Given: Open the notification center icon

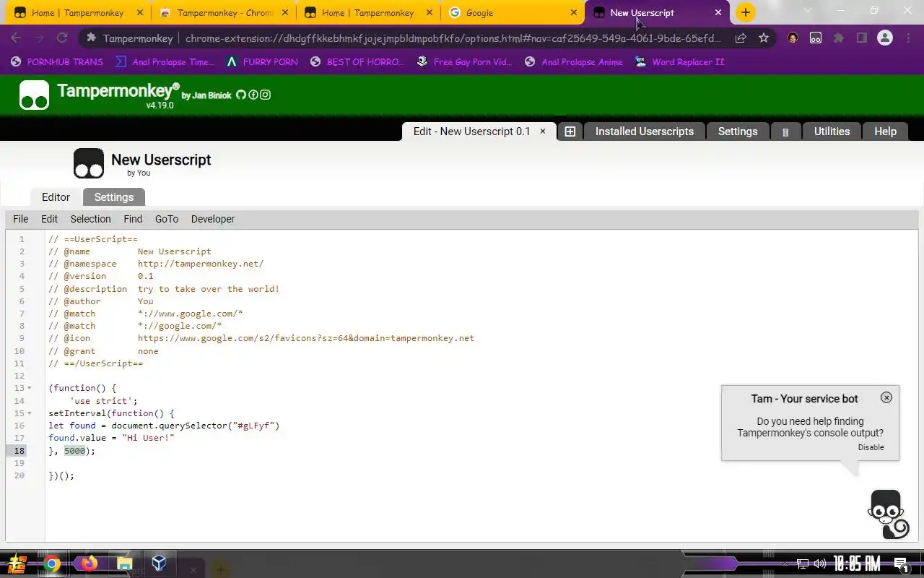Looking at the screenshot, I should click(901, 564).
